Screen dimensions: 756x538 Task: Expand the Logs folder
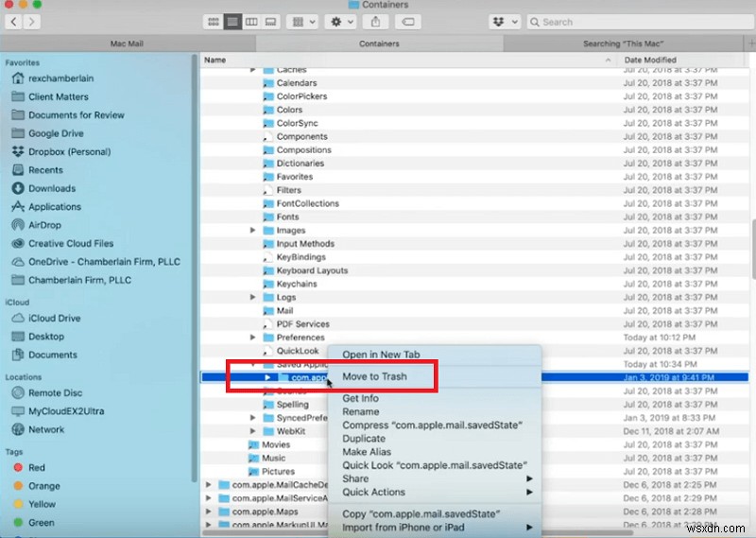(252, 297)
